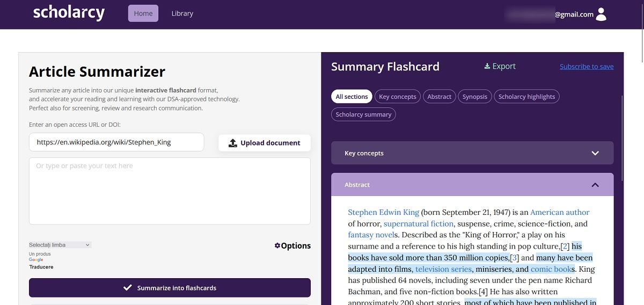Open the Library tab
The image size is (644, 305).
[x=182, y=13]
